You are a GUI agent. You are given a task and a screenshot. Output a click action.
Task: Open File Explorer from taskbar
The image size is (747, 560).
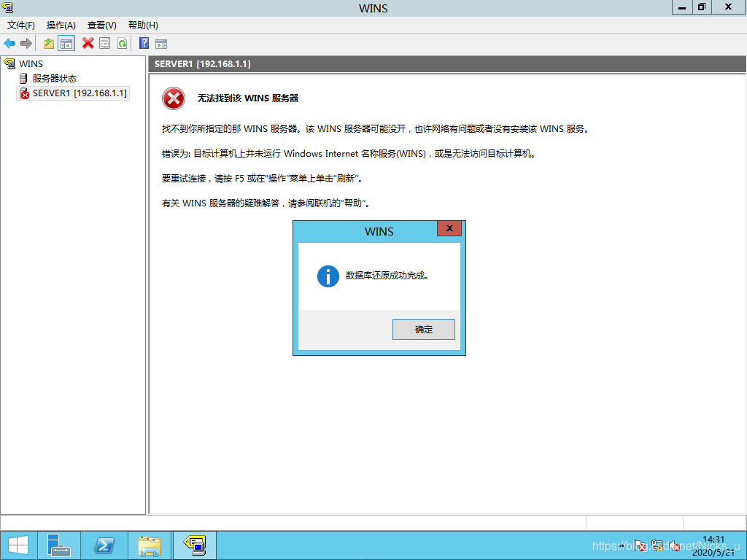coord(149,545)
